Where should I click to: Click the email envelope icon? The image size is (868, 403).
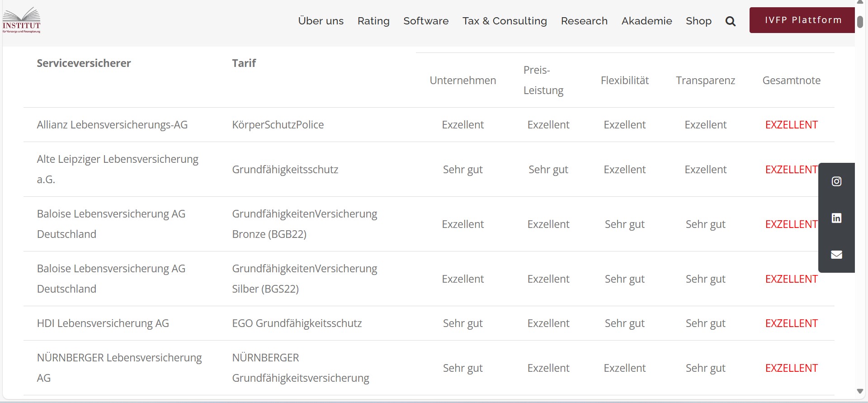pos(836,255)
